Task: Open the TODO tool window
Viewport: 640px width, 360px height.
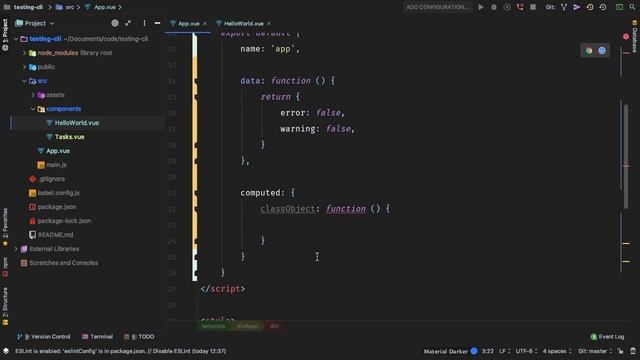Action: (139, 337)
